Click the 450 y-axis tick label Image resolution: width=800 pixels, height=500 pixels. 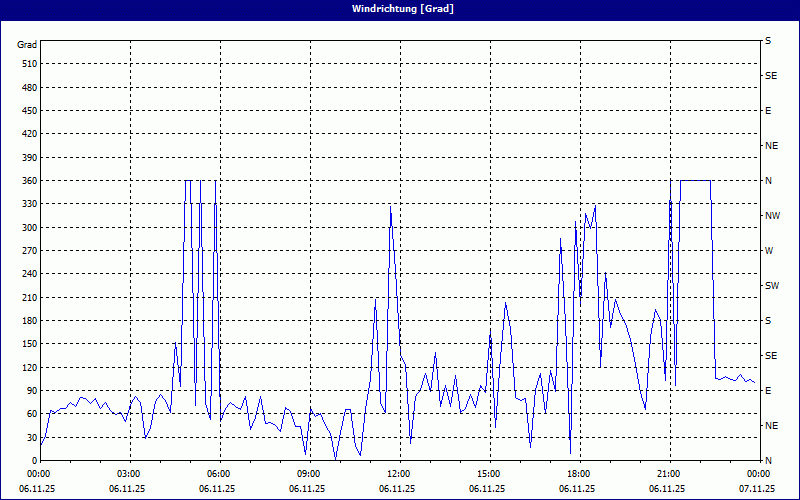pyautogui.click(x=28, y=111)
